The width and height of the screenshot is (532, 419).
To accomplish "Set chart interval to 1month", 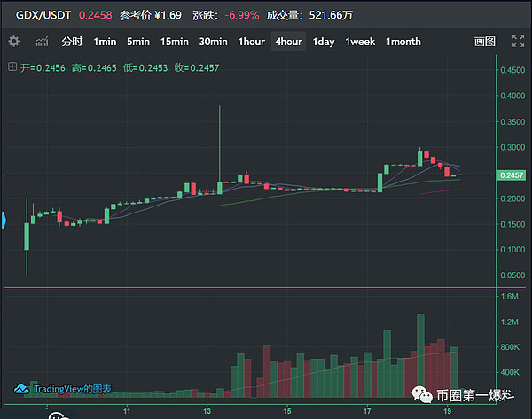I will 403,42.
